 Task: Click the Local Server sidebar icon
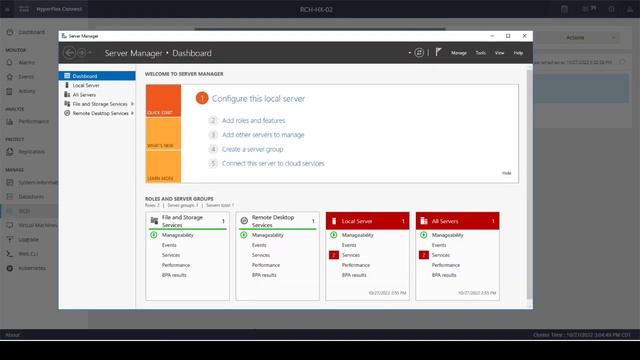[67, 85]
